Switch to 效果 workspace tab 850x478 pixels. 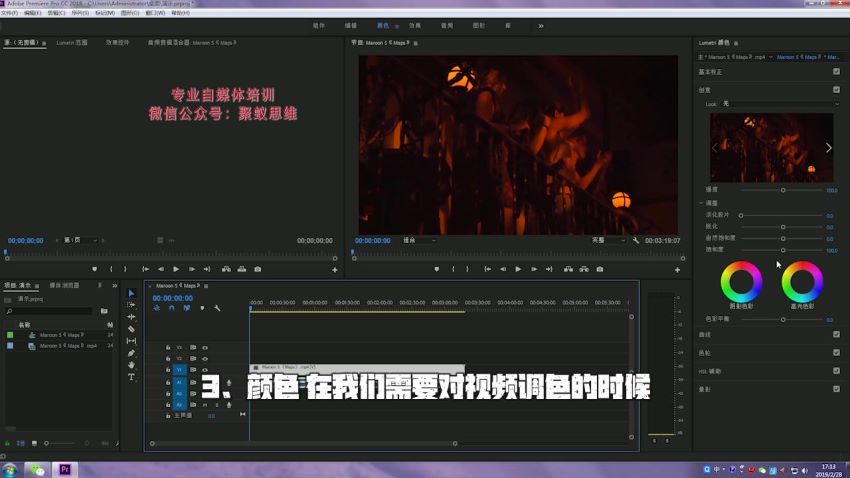415,25
